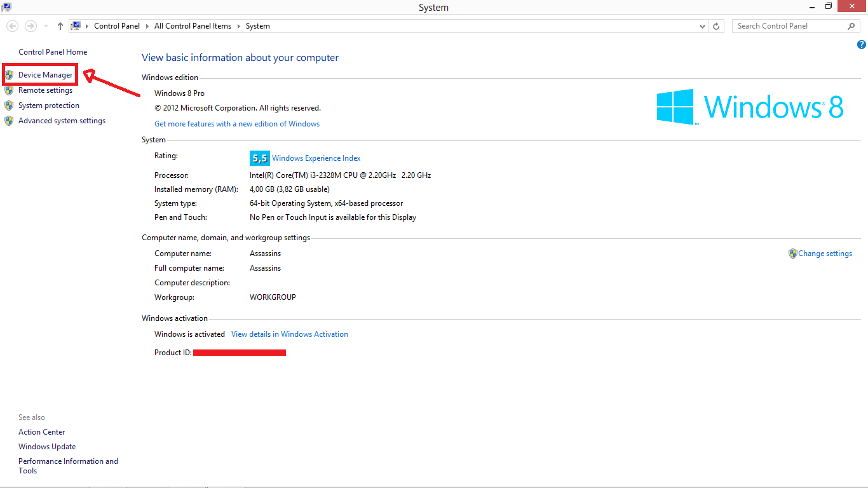Open System protection

click(49, 105)
